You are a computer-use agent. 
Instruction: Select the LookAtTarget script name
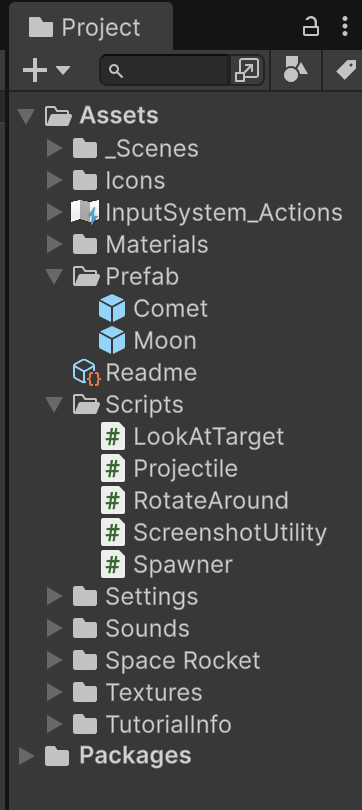tap(209, 438)
